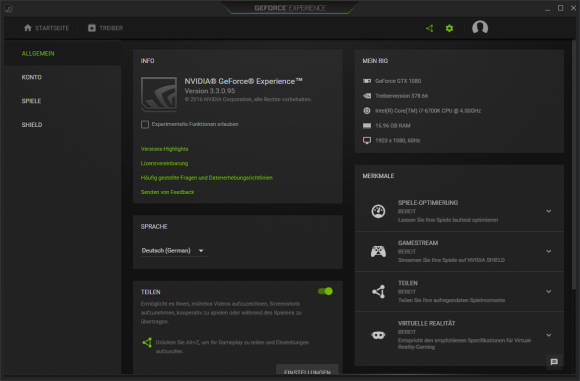Viewport: 580px width, 381px height.
Task: Click the Virtuelle Realität headset icon
Action: pyautogui.click(x=378, y=335)
